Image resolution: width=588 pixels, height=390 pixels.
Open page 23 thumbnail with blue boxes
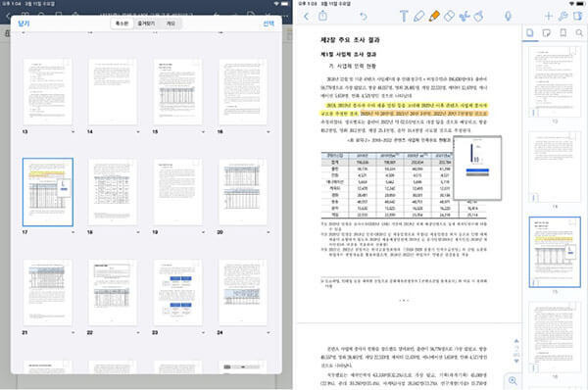pyautogui.click(x=177, y=292)
